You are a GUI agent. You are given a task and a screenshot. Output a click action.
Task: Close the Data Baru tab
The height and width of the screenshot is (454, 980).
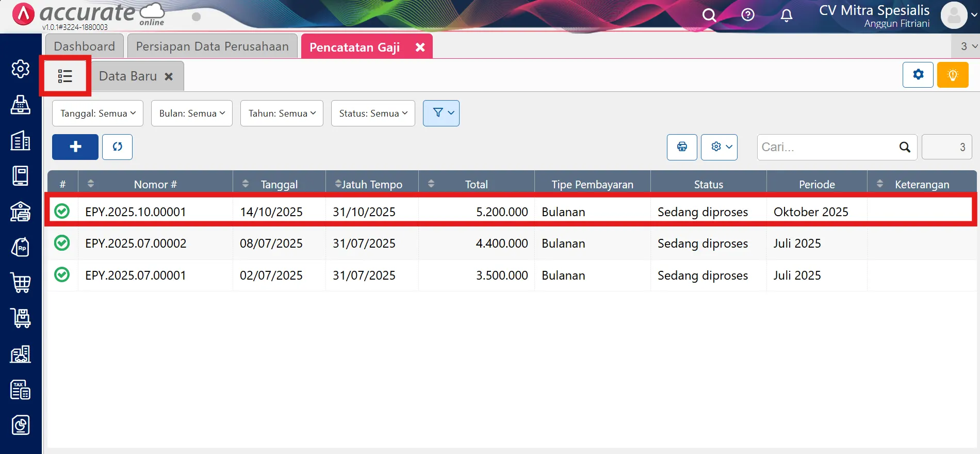click(x=169, y=76)
